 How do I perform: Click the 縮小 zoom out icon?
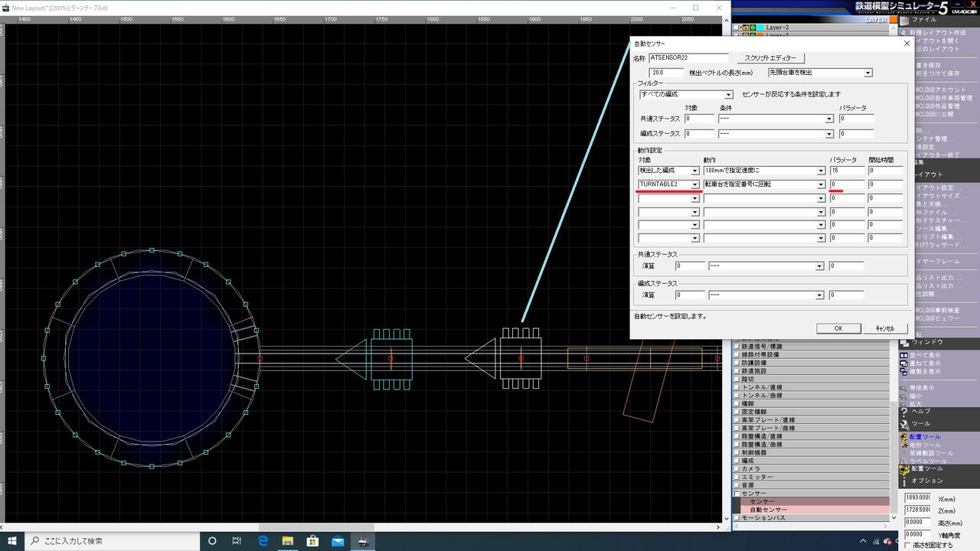click(904, 396)
